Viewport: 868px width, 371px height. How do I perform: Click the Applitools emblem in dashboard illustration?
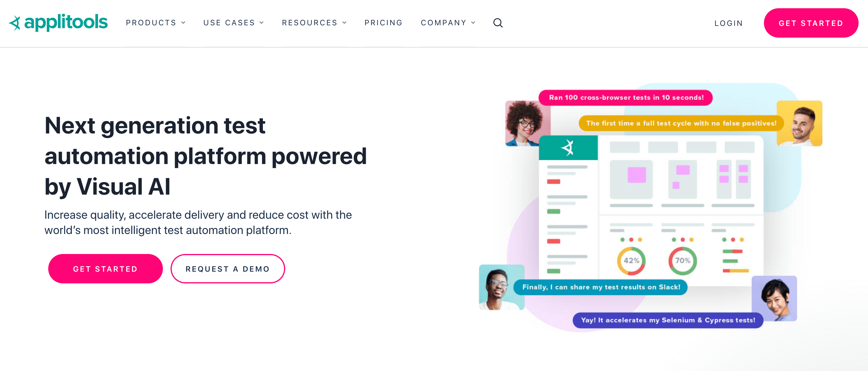(568, 148)
